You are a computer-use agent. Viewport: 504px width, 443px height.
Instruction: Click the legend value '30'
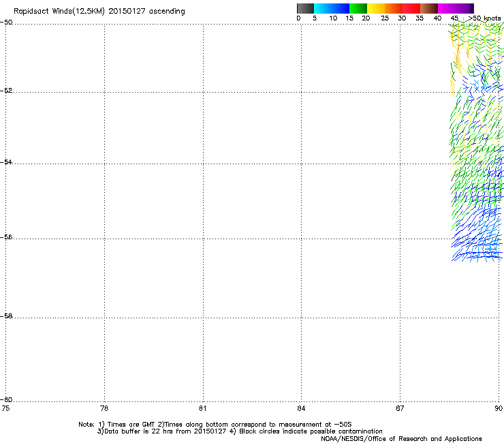coord(402,18)
